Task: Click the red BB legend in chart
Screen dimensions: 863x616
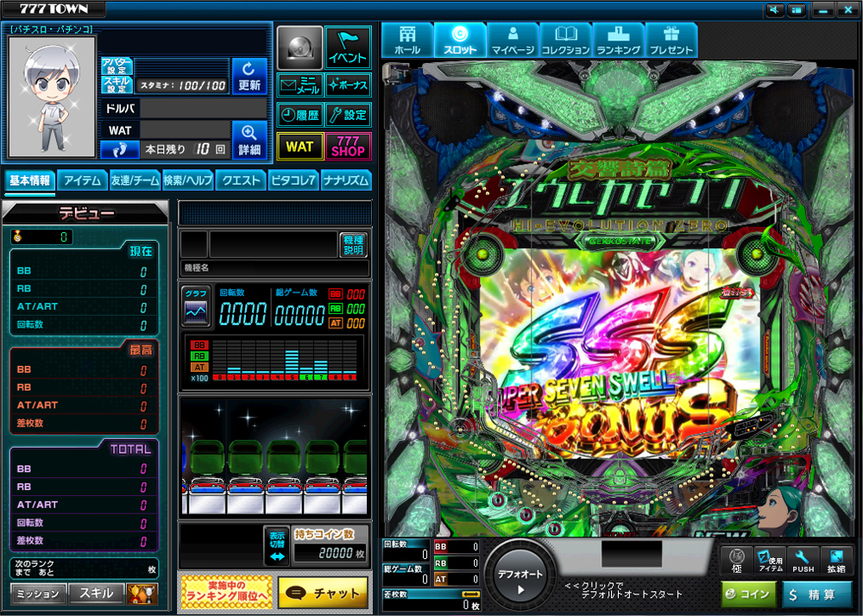Action: click(x=199, y=345)
